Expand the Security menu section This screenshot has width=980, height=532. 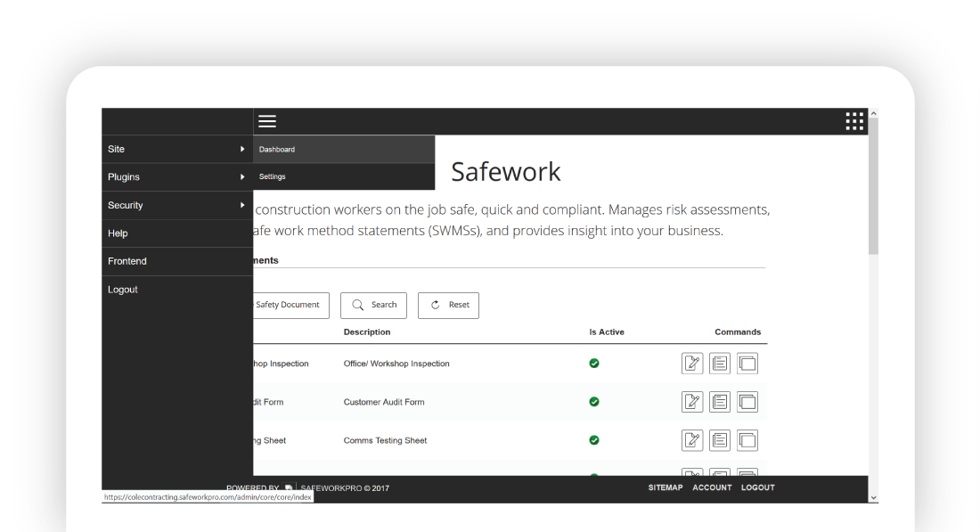pos(176,205)
